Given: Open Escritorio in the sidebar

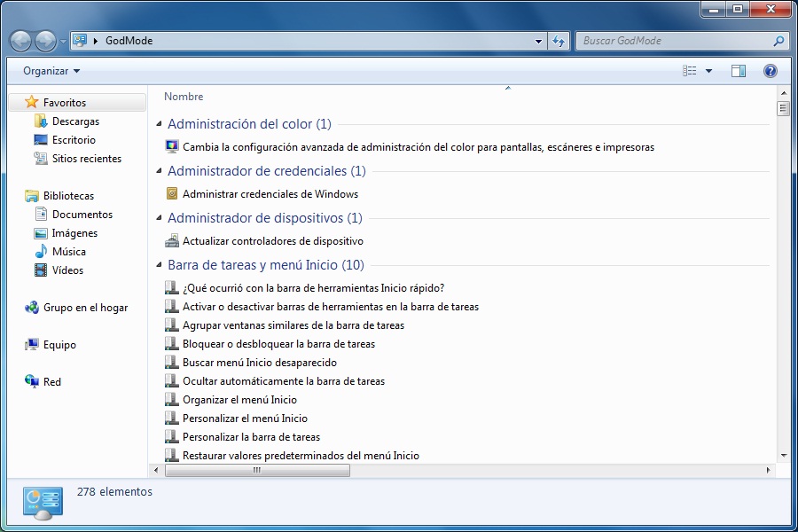Looking at the screenshot, I should point(74,139).
